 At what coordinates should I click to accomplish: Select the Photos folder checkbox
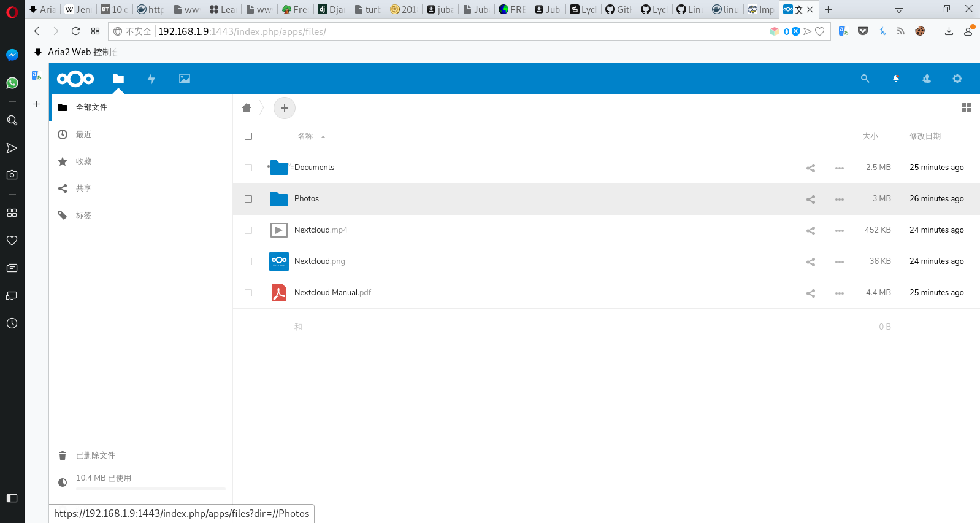pos(248,199)
